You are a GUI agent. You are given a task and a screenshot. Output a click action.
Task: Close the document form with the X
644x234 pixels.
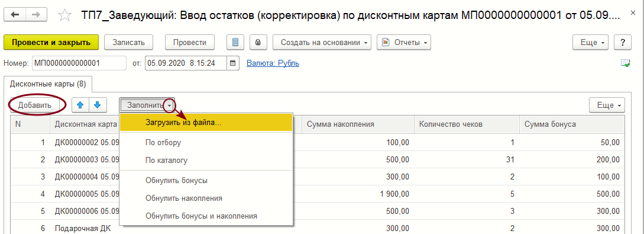(x=633, y=14)
